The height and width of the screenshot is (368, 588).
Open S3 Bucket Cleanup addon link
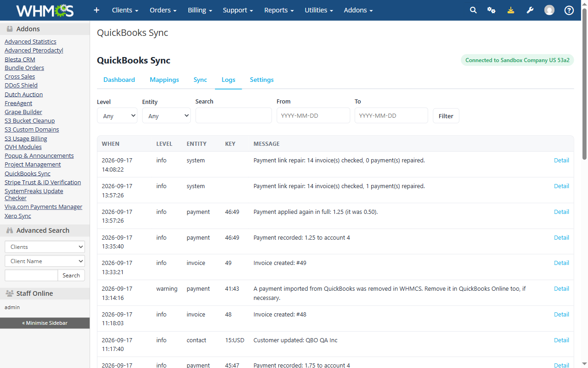[x=30, y=121]
